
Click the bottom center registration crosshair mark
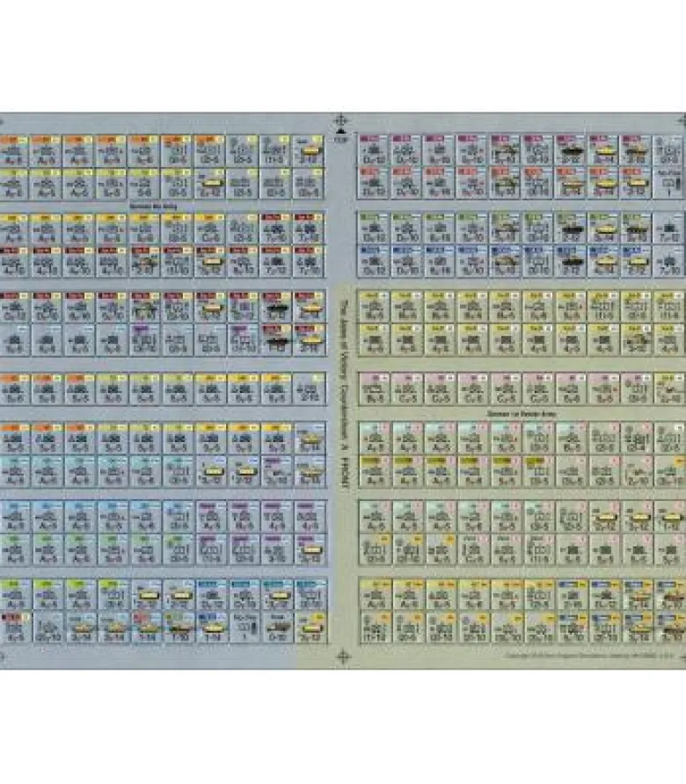point(343,656)
